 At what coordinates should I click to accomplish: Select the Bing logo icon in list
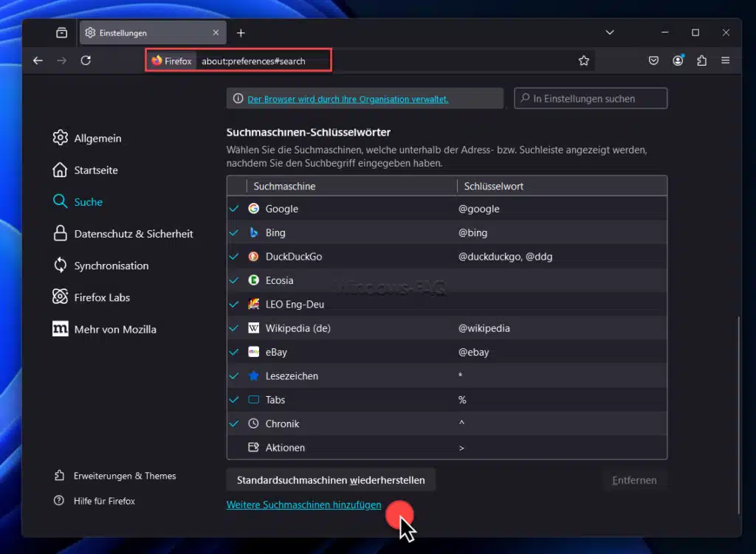(x=254, y=232)
